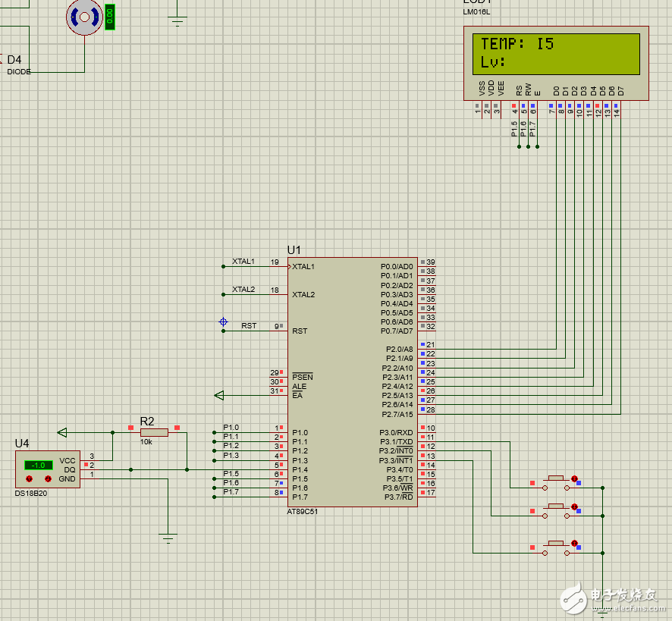Click the power terminal arrow near EA pin
672x621 pixels.
coord(219,395)
